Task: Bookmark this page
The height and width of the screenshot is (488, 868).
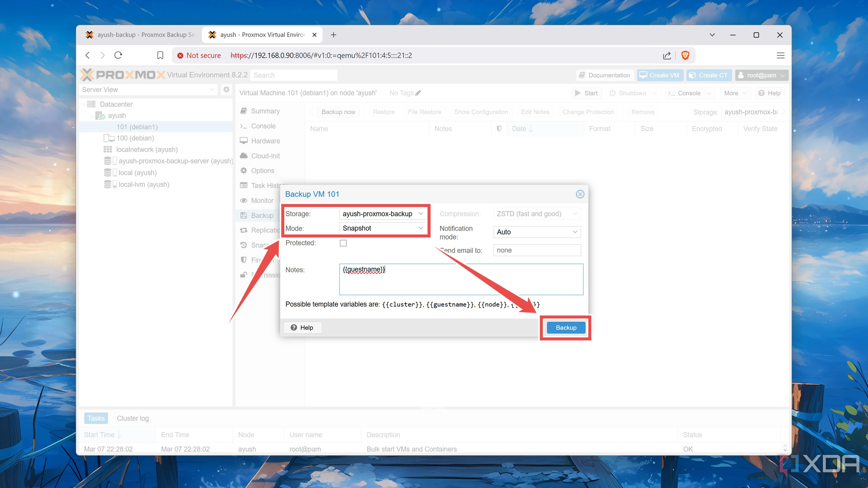Action: [160, 55]
